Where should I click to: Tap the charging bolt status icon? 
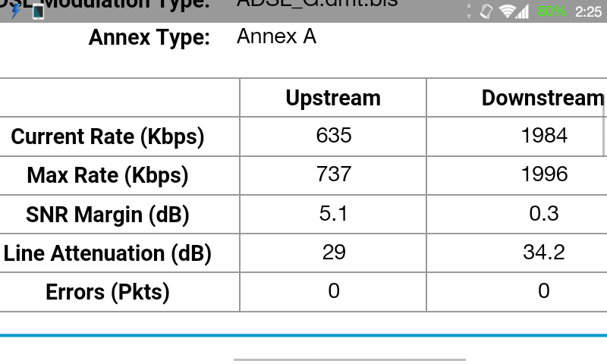tap(16, 11)
